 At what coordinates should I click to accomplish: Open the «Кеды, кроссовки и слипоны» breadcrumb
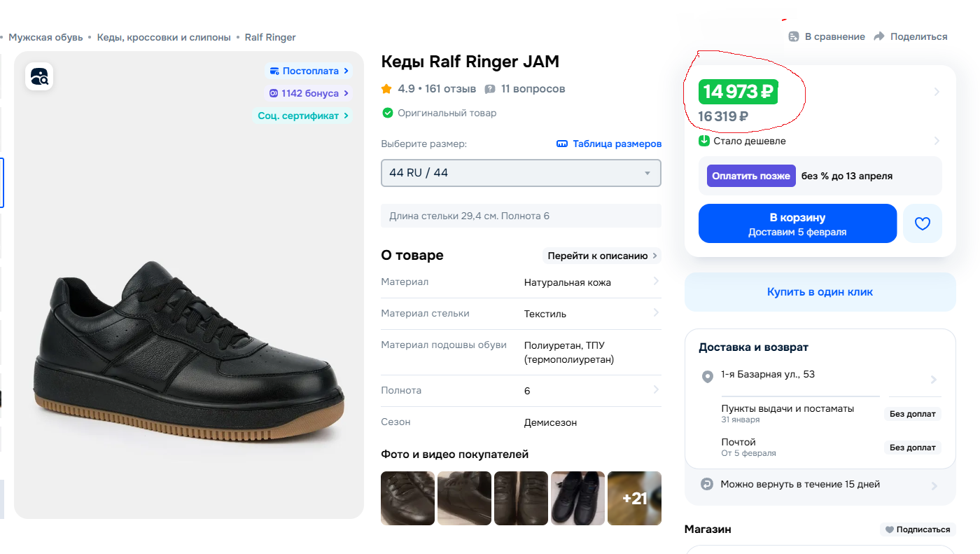point(164,37)
